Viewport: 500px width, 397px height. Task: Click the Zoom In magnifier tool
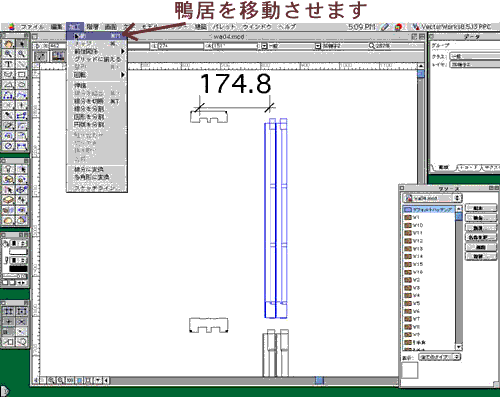[8, 54]
